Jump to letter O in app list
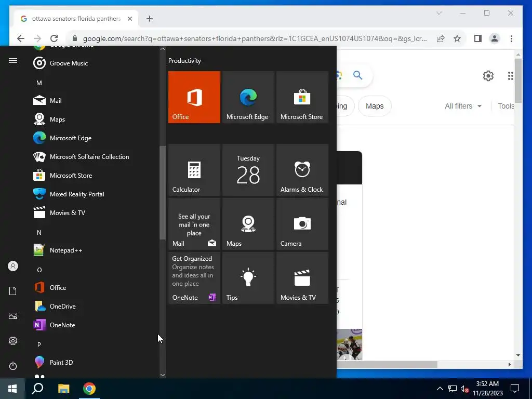 [x=39, y=270]
